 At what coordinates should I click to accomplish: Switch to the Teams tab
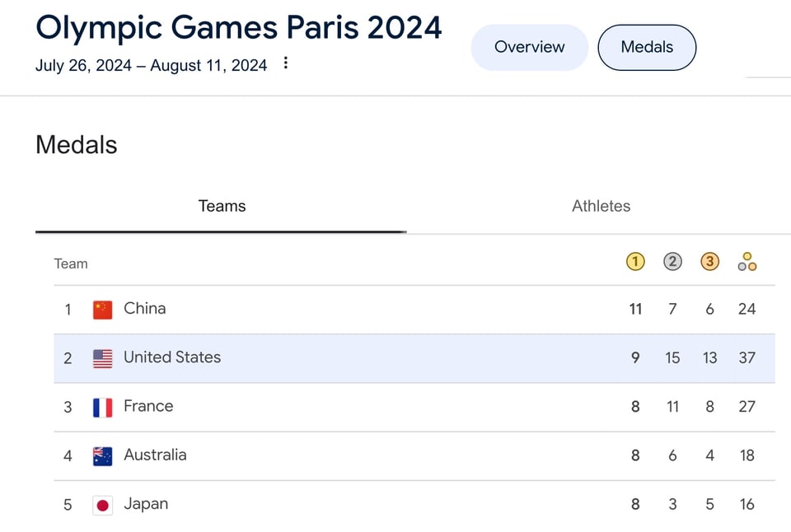tap(222, 206)
